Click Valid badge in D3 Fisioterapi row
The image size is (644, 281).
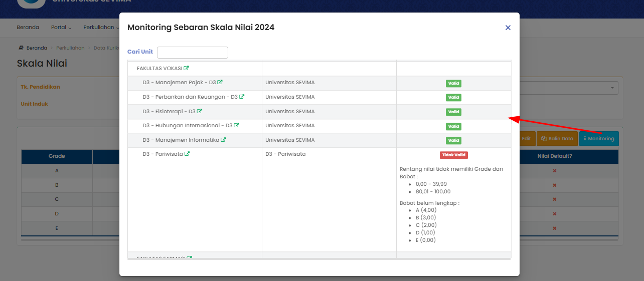pos(453,112)
